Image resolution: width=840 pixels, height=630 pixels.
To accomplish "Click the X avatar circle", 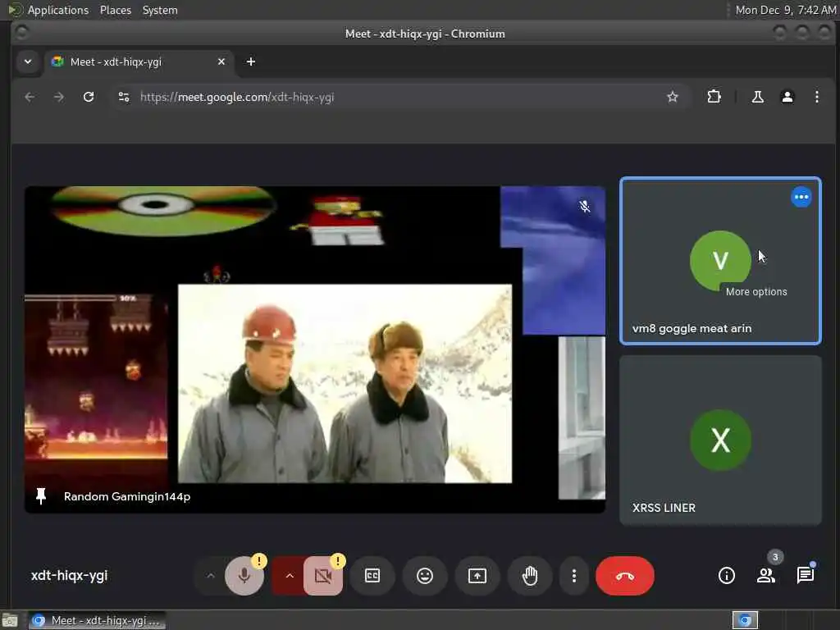I will click(720, 441).
